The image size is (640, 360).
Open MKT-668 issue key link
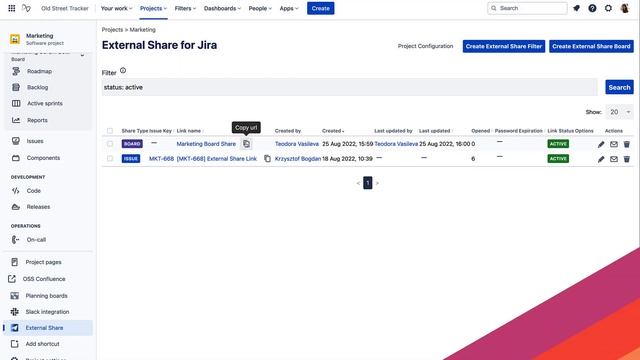point(161,159)
